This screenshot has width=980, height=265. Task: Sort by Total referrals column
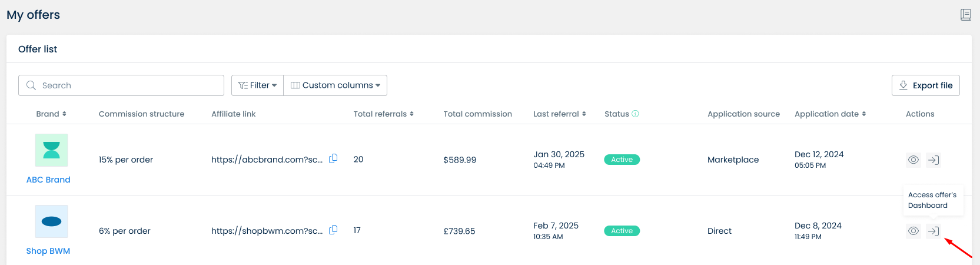(x=383, y=114)
